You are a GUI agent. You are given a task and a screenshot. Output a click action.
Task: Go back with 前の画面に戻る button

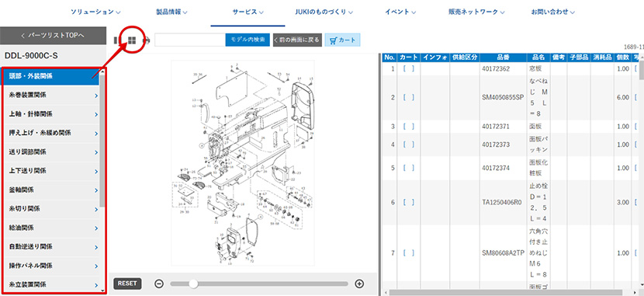[x=297, y=40]
